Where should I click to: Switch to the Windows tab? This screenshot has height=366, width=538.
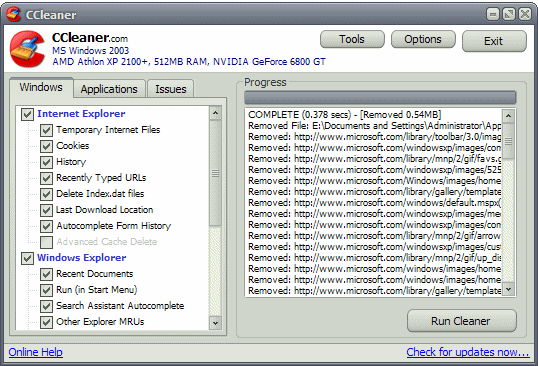[x=41, y=87]
